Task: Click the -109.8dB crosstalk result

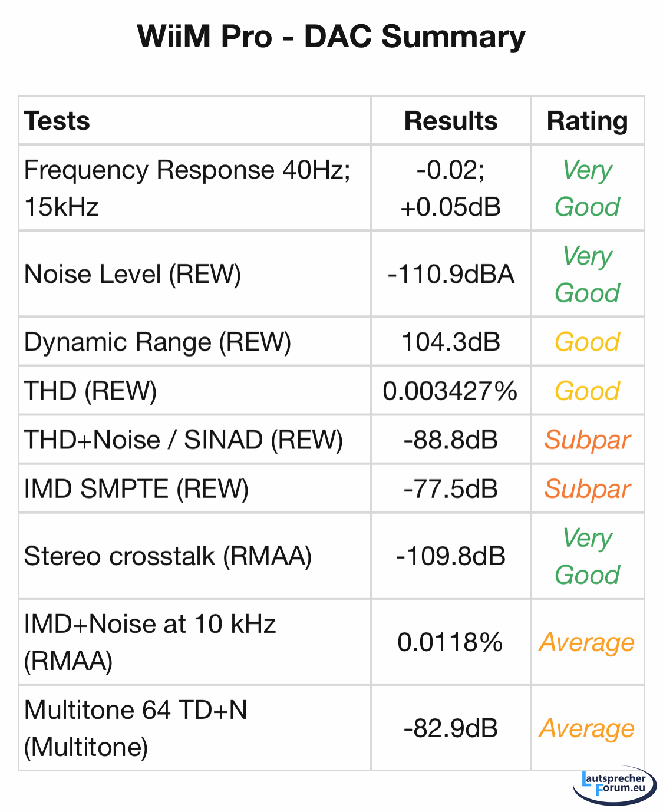Action: click(x=450, y=556)
